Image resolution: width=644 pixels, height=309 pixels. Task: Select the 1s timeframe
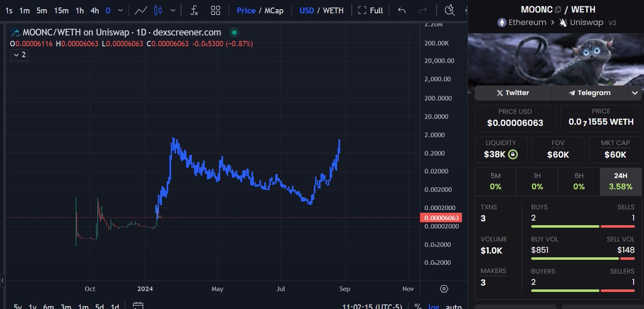point(9,10)
